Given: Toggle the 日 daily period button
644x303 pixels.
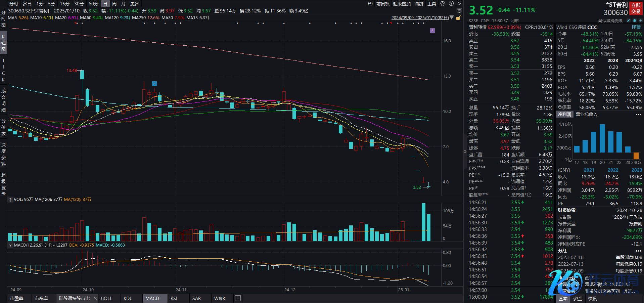Looking at the screenshot, I should [105, 4].
